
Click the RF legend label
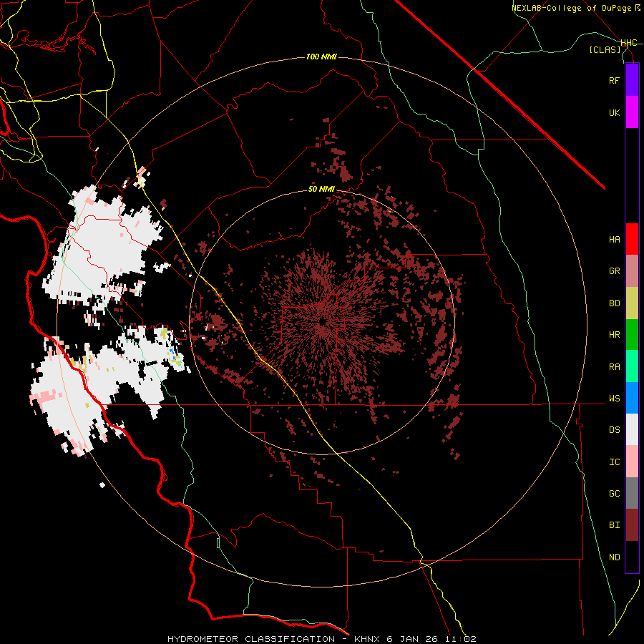[x=615, y=80]
